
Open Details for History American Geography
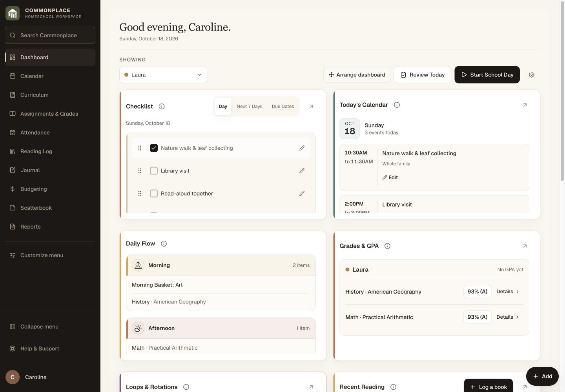508,292
